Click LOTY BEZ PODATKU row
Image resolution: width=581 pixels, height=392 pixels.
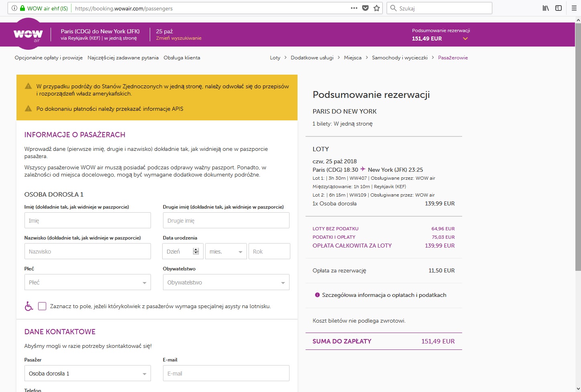(x=383, y=229)
